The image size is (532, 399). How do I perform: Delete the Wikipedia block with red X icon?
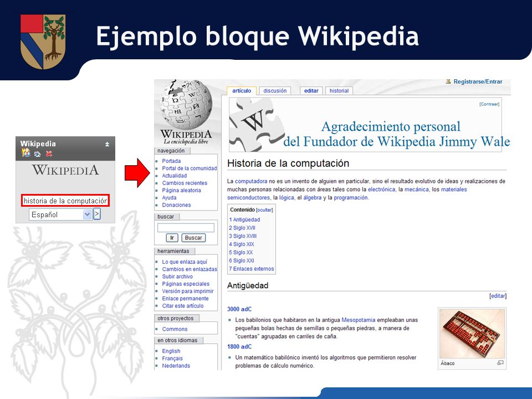49,154
